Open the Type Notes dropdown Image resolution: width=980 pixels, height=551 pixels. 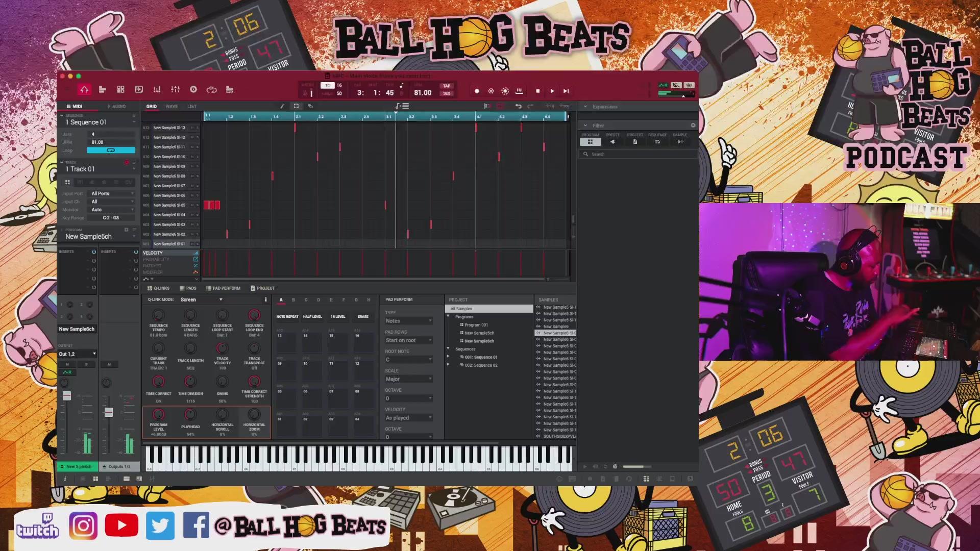(409, 321)
